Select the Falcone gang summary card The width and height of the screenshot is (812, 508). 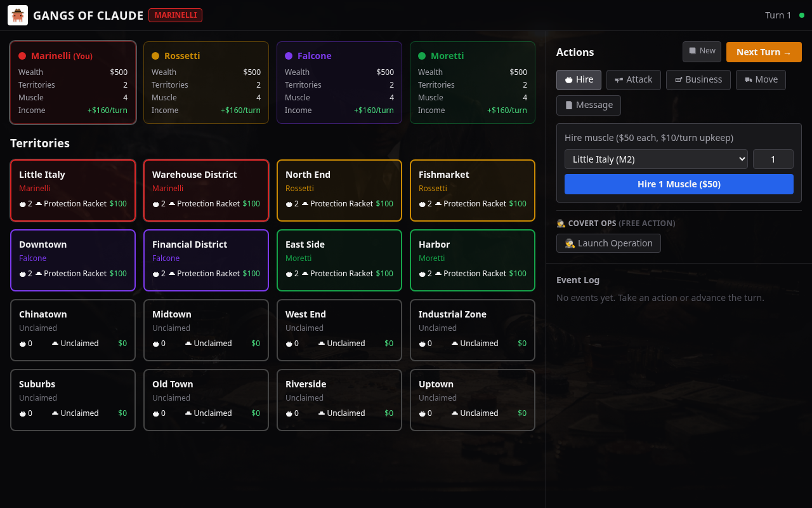tap(339, 83)
